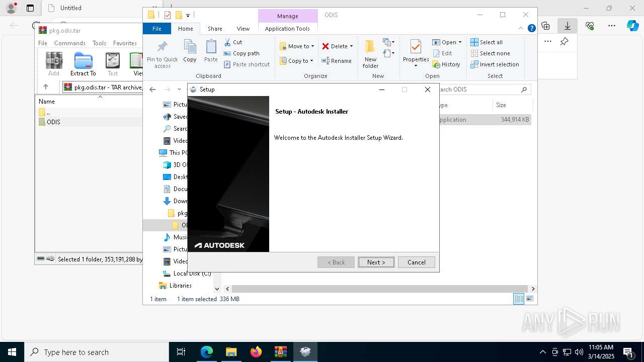Select 3D Objects in navigation pane
Screen dimensions: 644x362
coord(176,165)
